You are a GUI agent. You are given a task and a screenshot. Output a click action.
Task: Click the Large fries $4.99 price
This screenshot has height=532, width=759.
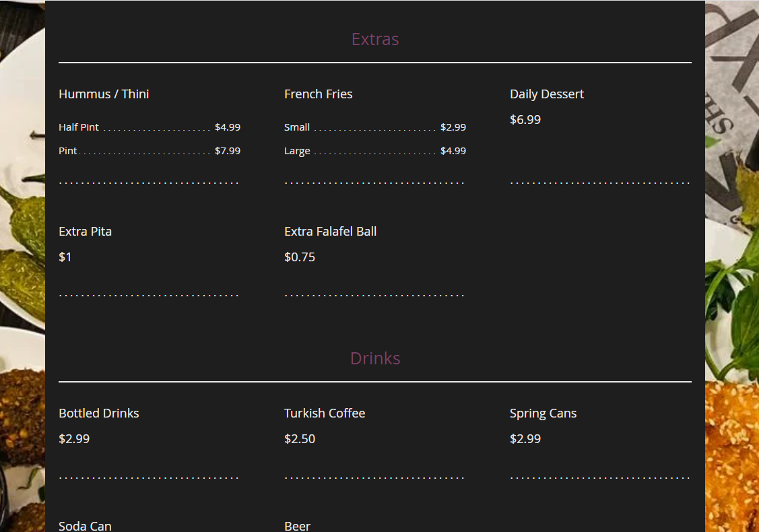tap(453, 151)
